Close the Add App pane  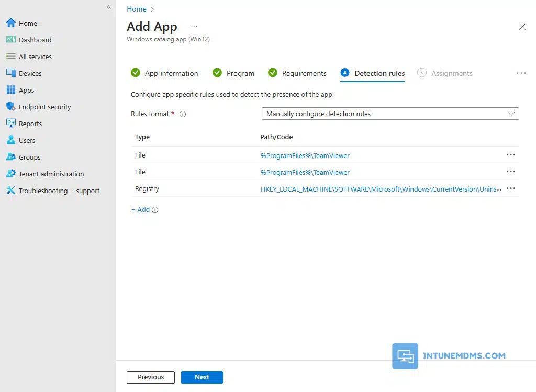click(522, 27)
